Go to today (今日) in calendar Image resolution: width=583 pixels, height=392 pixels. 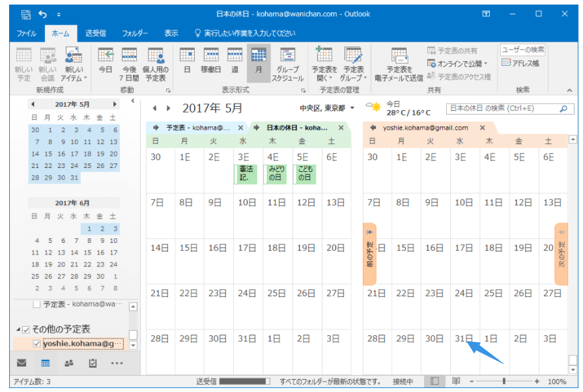(x=106, y=61)
